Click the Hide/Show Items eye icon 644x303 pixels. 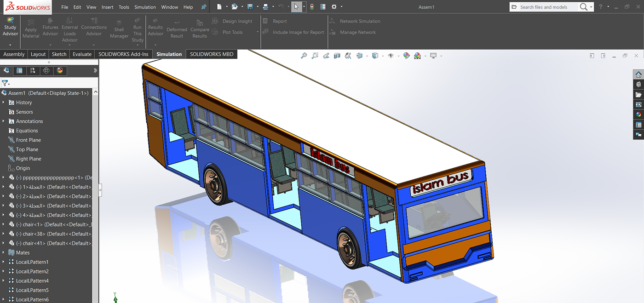click(x=391, y=56)
